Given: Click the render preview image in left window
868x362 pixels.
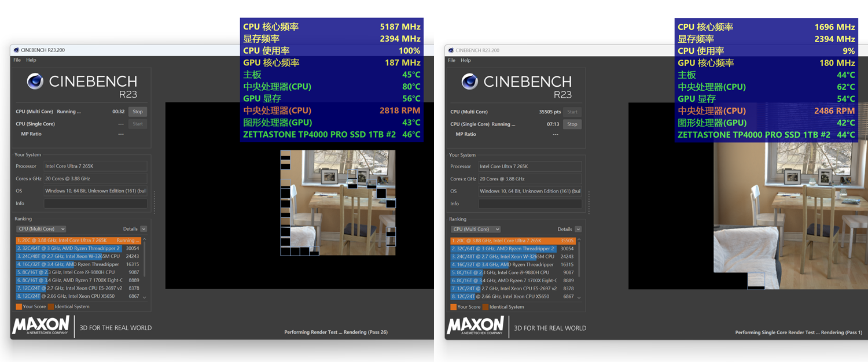Looking at the screenshot, I should point(338,203).
